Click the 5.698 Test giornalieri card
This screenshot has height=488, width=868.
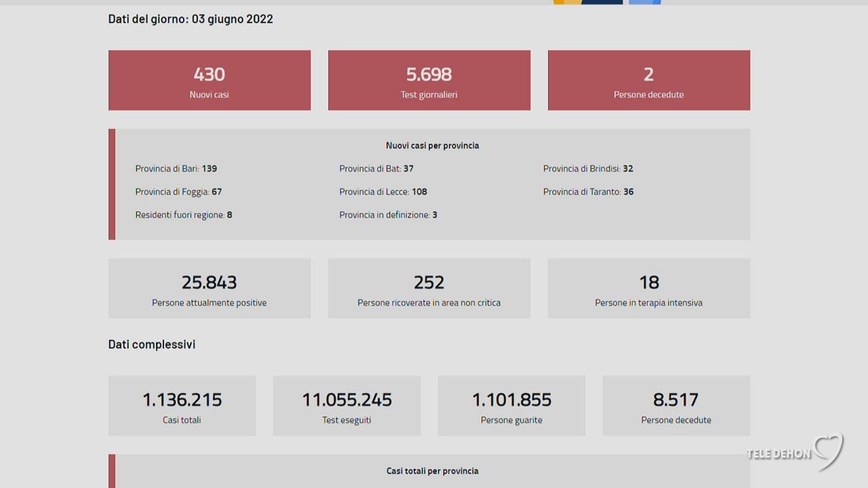(429, 80)
